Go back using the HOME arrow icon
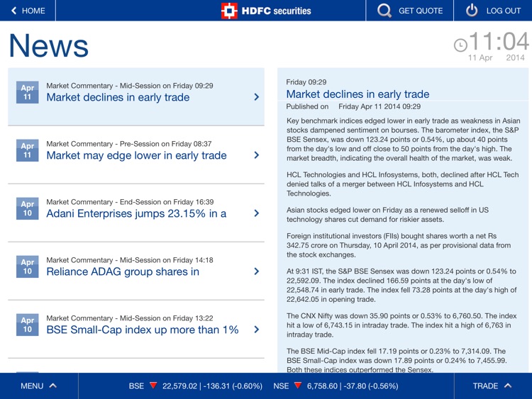 coord(14,11)
